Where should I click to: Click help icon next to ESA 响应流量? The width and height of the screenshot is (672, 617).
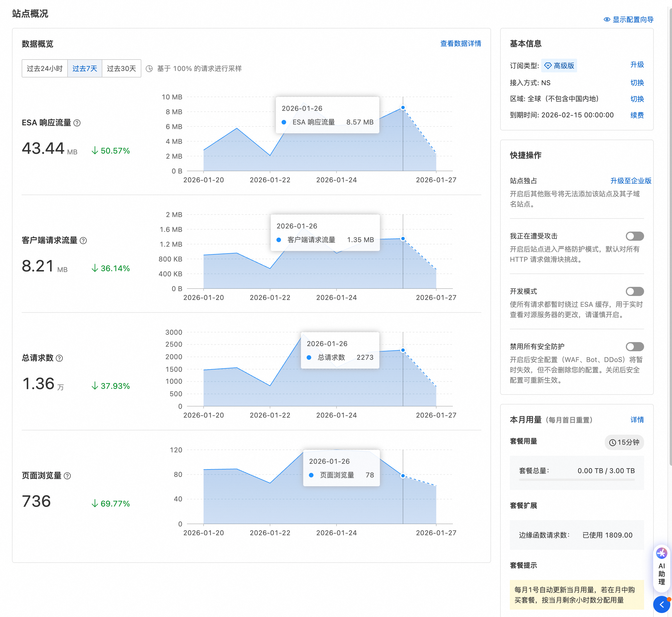click(77, 123)
